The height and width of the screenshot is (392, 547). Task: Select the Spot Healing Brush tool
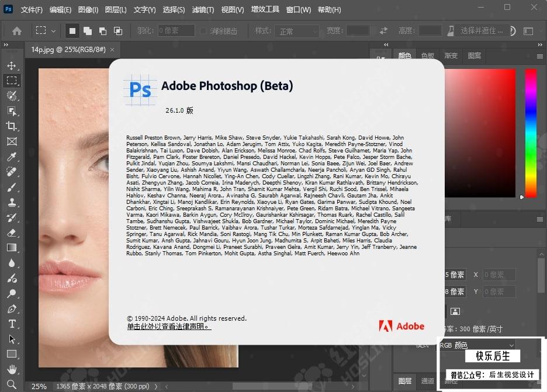pyautogui.click(x=12, y=172)
